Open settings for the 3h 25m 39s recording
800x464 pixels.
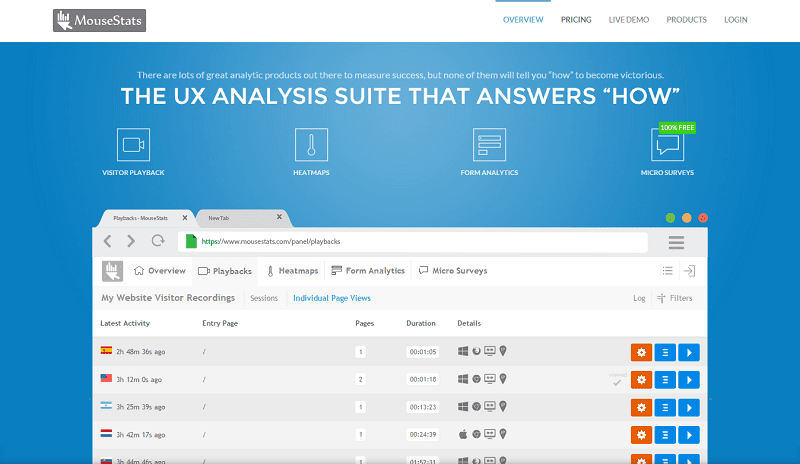click(x=641, y=407)
